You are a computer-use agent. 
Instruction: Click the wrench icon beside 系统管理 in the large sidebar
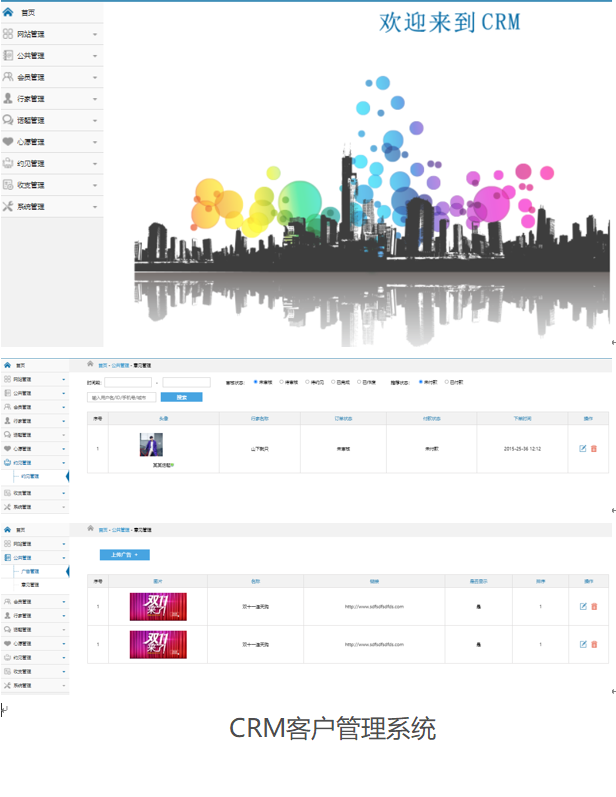pyautogui.click(x=8, y=206)
